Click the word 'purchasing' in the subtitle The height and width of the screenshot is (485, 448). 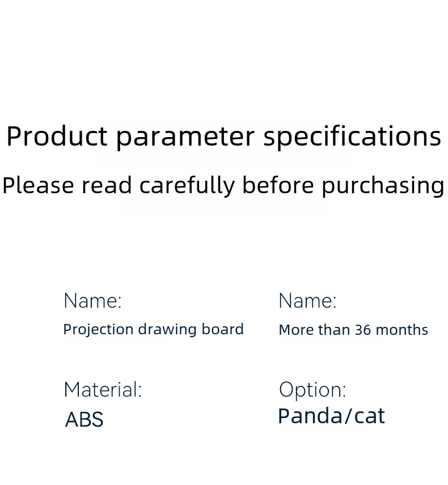(383, 187)
